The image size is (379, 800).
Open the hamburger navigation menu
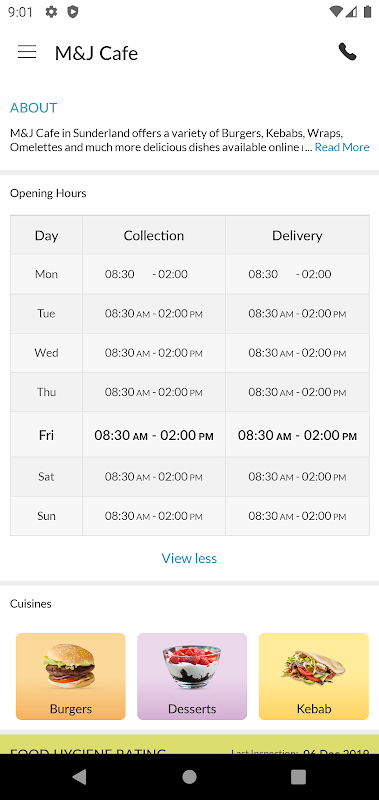[27, 52]
